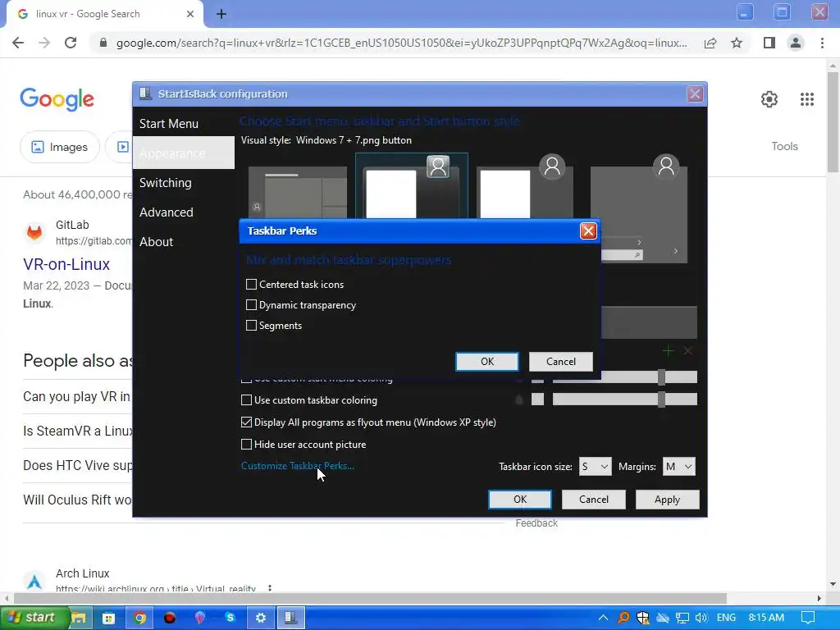Apply StartIsBack configuration changes
This screenshot has height=630, width=840.
coord(667,500)
